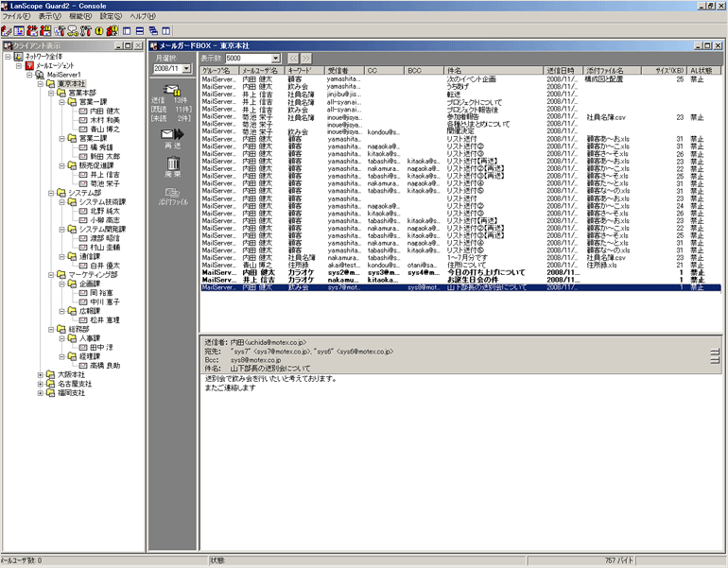Select user 高橋 良助 in tree
Image resolution: width=728 pixels, height=568 pixels.
click(104, 366)
